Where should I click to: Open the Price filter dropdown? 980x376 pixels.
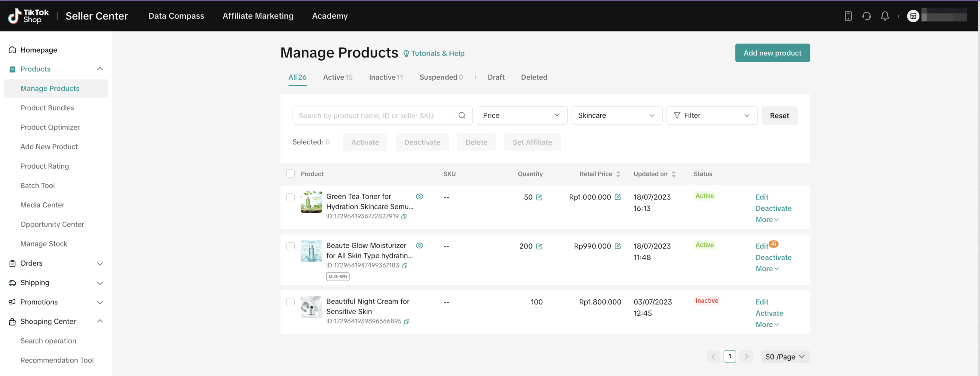pos(521,115)
